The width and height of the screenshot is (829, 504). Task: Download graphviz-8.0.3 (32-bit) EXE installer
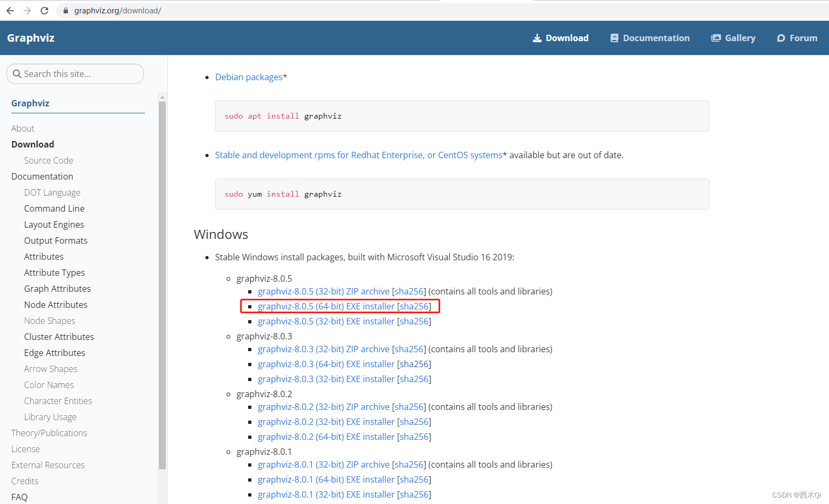(326, 379)
